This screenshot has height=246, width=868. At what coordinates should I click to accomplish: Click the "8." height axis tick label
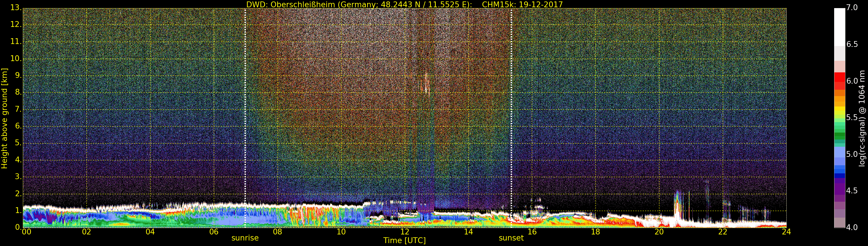coord(18,92)
